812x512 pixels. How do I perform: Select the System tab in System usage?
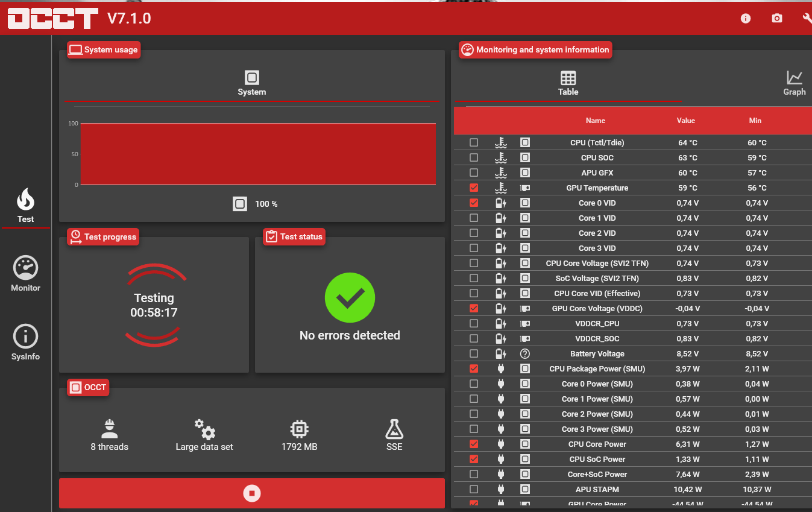pyautogui.click(x=252, y=83)
